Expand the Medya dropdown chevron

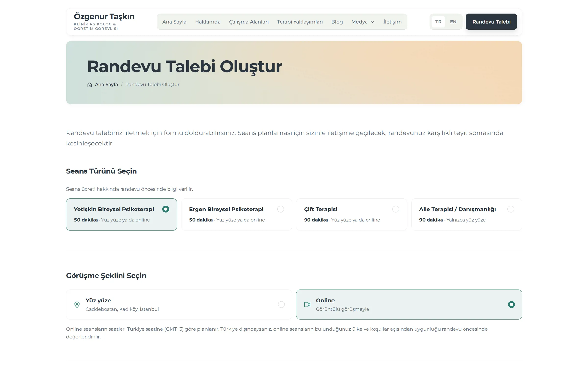click(x=372, y=22)
